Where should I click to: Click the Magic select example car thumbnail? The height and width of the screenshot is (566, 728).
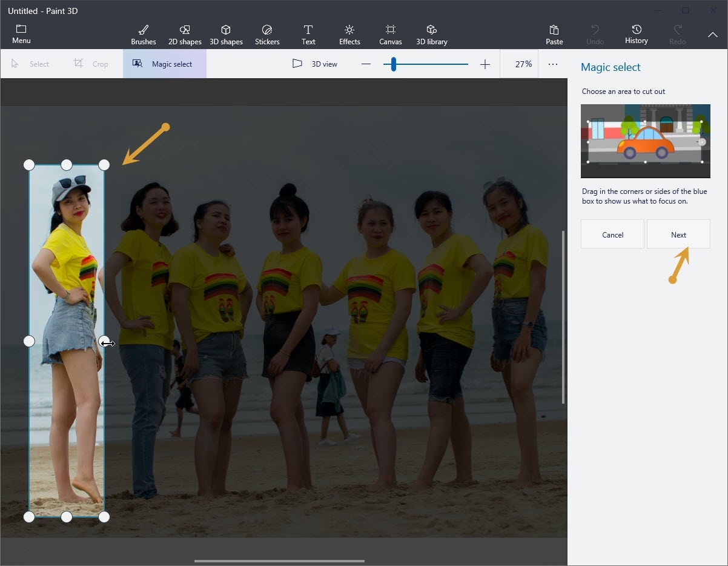click(646, 141)
